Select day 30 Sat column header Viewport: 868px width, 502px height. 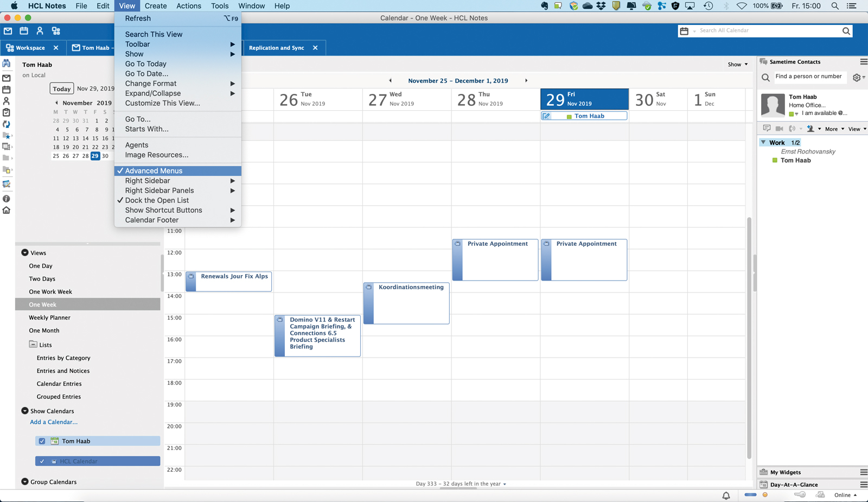pos(658,99)
